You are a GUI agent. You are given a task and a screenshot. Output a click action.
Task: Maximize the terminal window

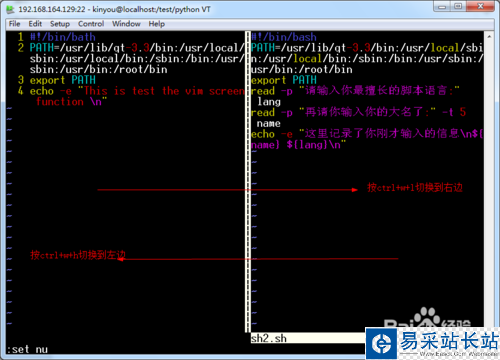458,6
